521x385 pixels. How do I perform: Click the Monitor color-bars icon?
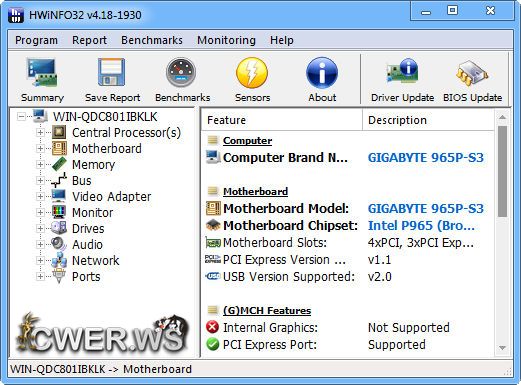pyautogui.click(x=59, y=212)
